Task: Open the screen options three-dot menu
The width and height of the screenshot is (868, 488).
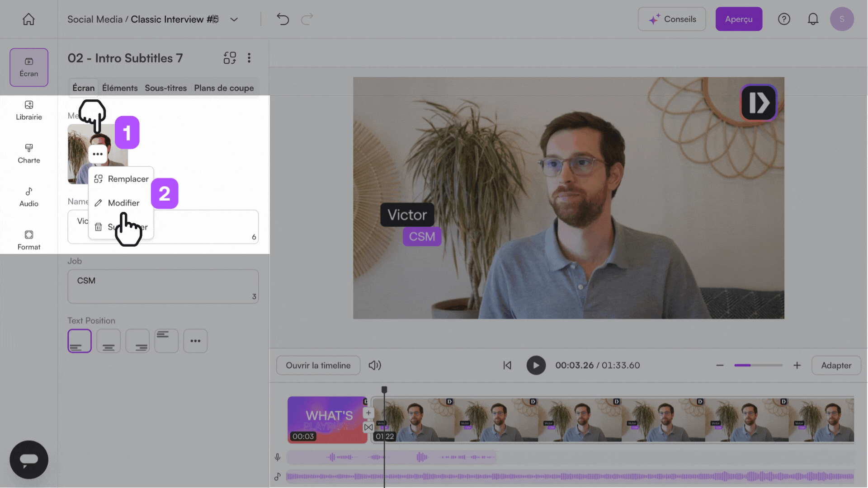Action: point(249,58)
